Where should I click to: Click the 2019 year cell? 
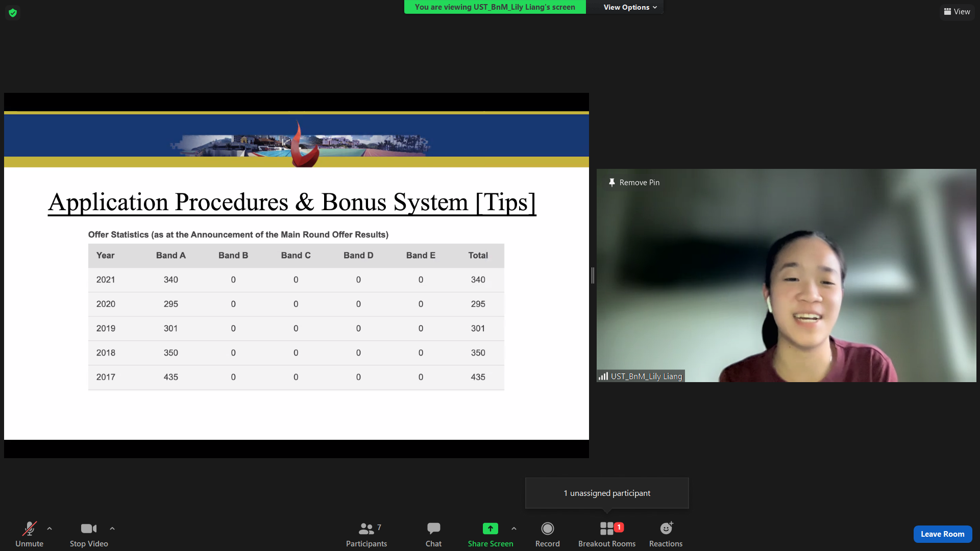[x=106, y=329]
